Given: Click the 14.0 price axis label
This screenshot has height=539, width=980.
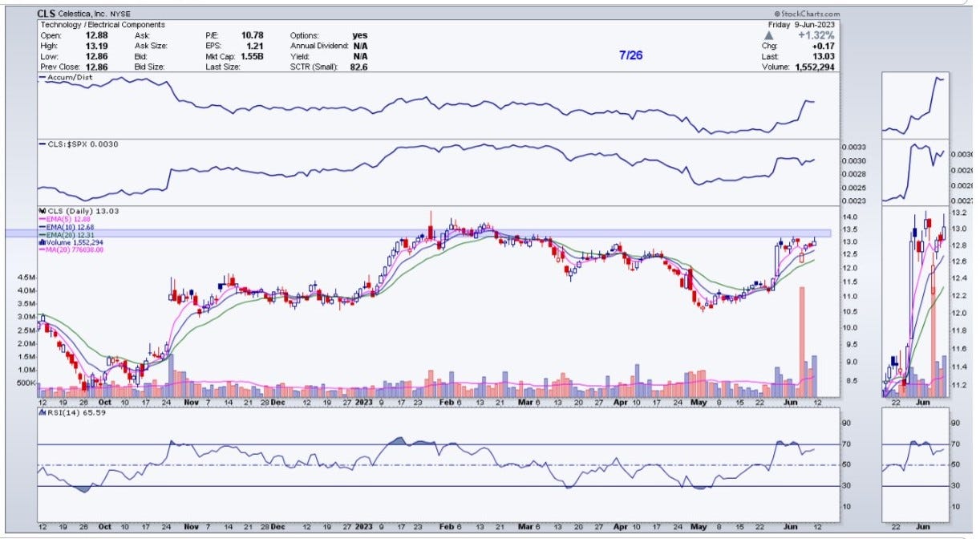Looking at the screenshot, I should (849, 217).
